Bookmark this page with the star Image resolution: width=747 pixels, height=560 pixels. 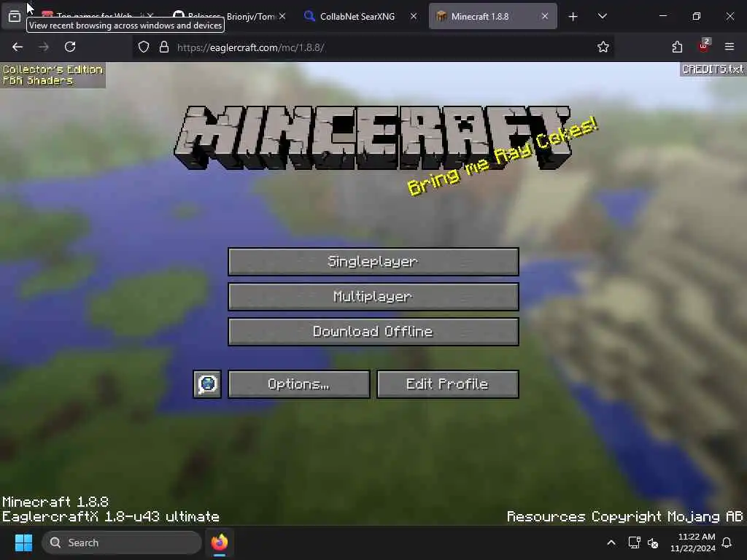pyautogui.click(x=603, y=47)
